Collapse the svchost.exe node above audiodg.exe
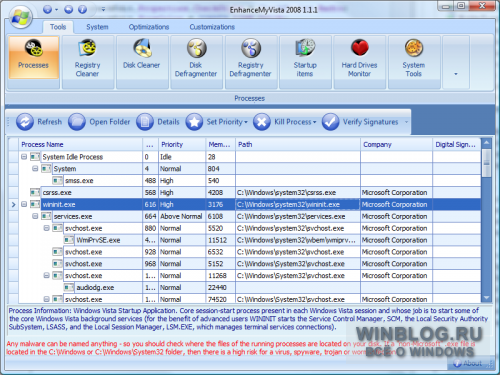 pos(47,275)
